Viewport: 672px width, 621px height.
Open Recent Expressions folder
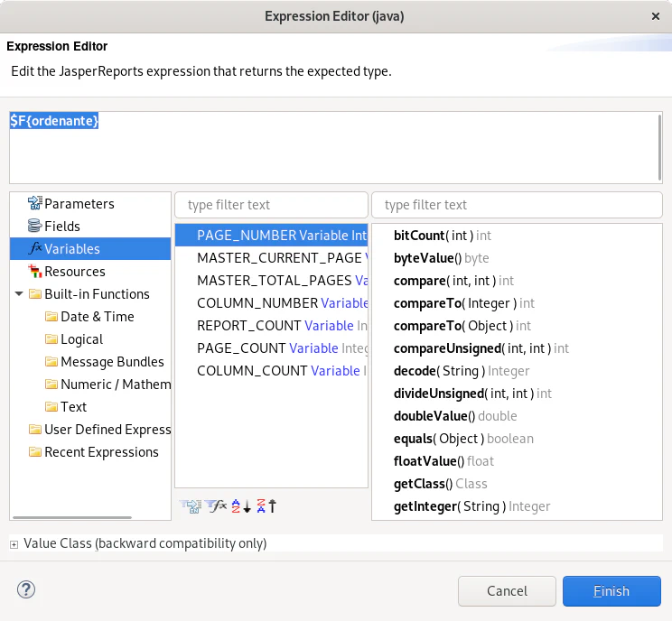pyautogui.click(x=100, y=452)
